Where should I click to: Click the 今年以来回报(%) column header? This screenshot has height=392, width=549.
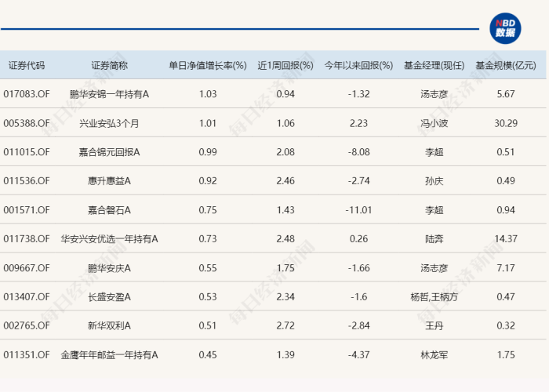point(358,65)
